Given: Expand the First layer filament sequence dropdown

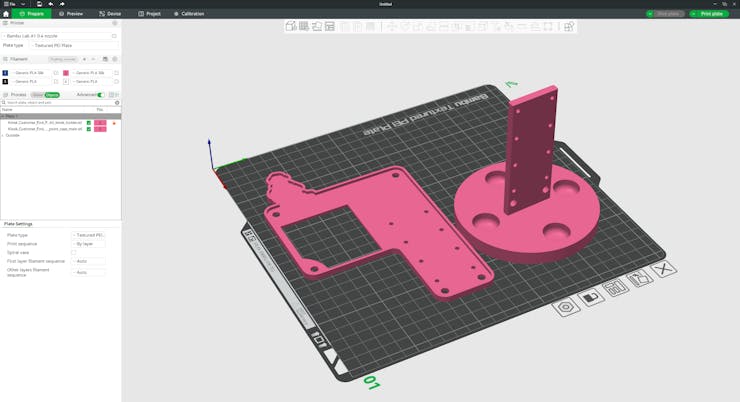Looking at the screenshot, I should [x=88, y=261].
